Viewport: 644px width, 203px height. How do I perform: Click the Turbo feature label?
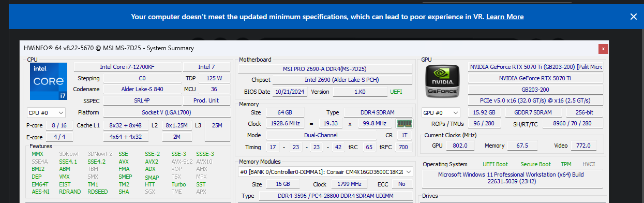click(x=179, y=184)
